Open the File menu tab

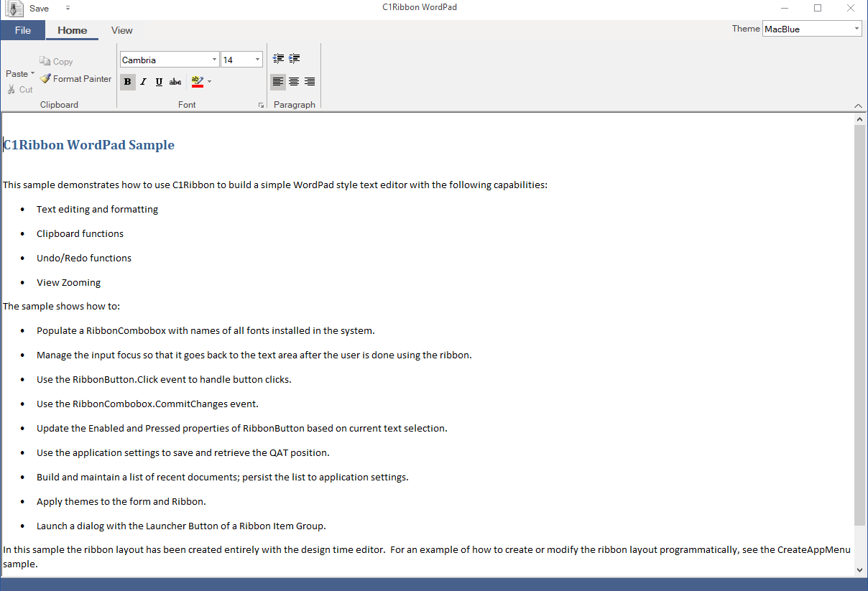23,30
